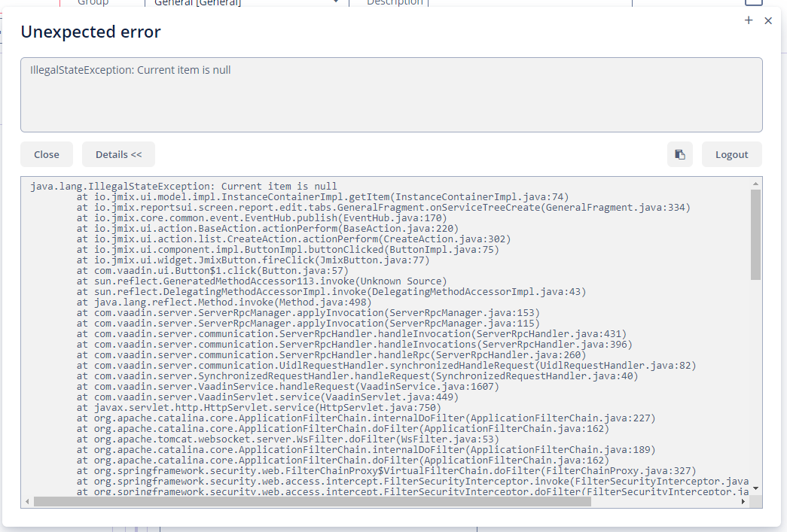This screenshot has width=787, height=532.
Task: Click the FilterChainProxy$VirtualFilterChain.doFilter stack line
Action: (x=386, y=471)
